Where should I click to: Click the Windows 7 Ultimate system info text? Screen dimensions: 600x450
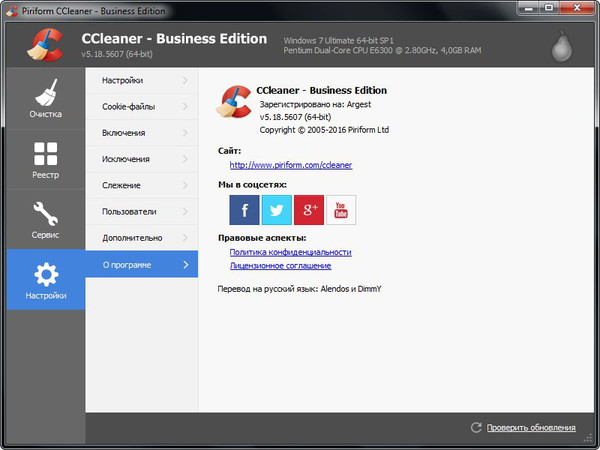point(338,41)
